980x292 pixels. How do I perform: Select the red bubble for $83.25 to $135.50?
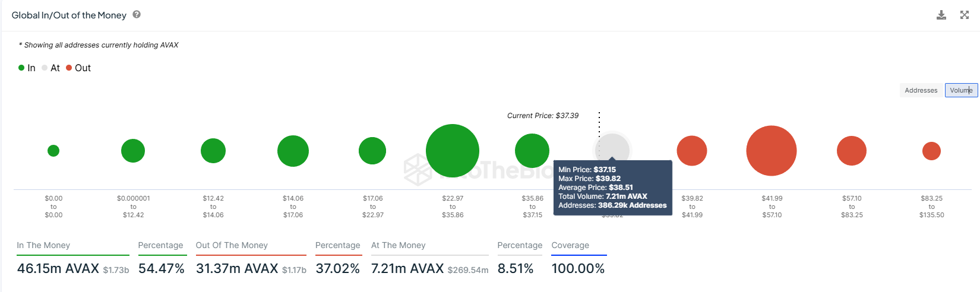[931, 151]
